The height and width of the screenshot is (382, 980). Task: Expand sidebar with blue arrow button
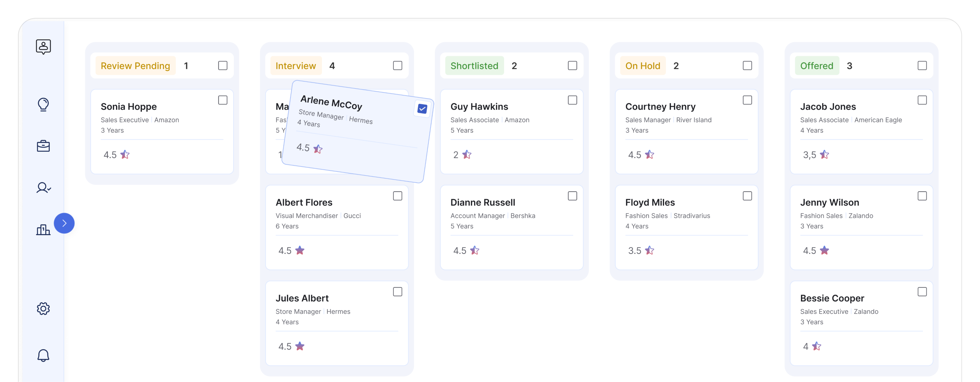[x=64, y=223]
